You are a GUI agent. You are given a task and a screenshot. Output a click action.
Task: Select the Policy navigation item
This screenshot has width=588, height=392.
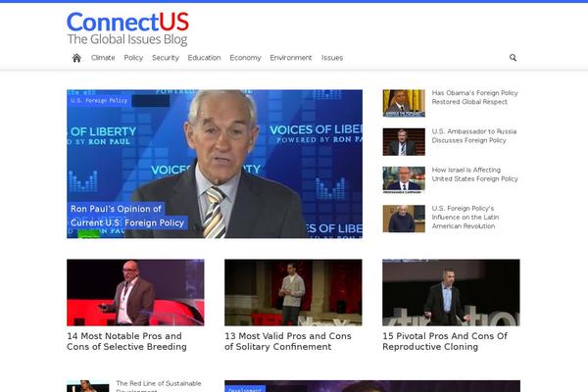(133, 58)
